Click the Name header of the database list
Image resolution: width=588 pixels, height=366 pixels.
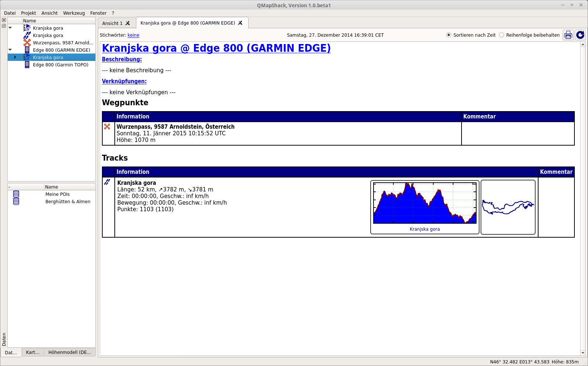pos(70,187)
